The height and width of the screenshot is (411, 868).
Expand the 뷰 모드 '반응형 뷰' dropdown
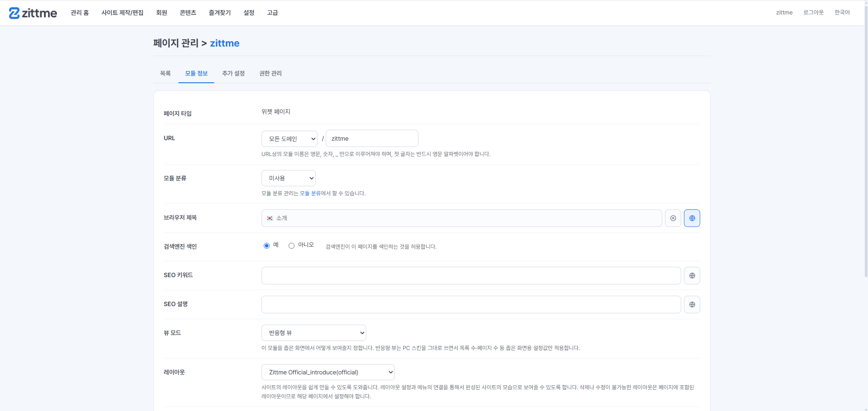(x=314, y=333)
